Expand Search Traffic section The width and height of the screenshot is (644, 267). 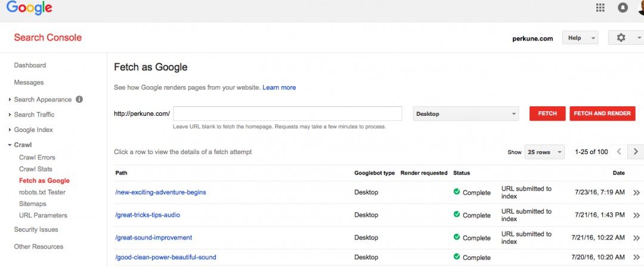tap(10, 115)
